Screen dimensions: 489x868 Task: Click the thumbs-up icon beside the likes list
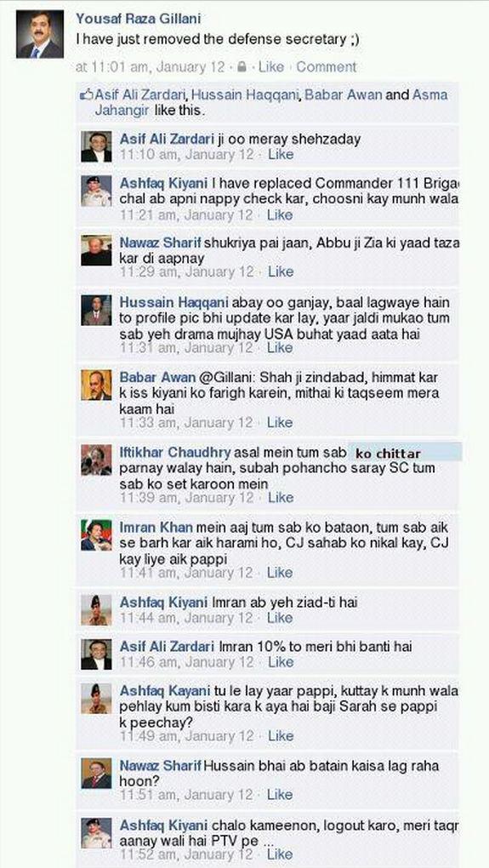pyautogui.click(x=86, y=94)
